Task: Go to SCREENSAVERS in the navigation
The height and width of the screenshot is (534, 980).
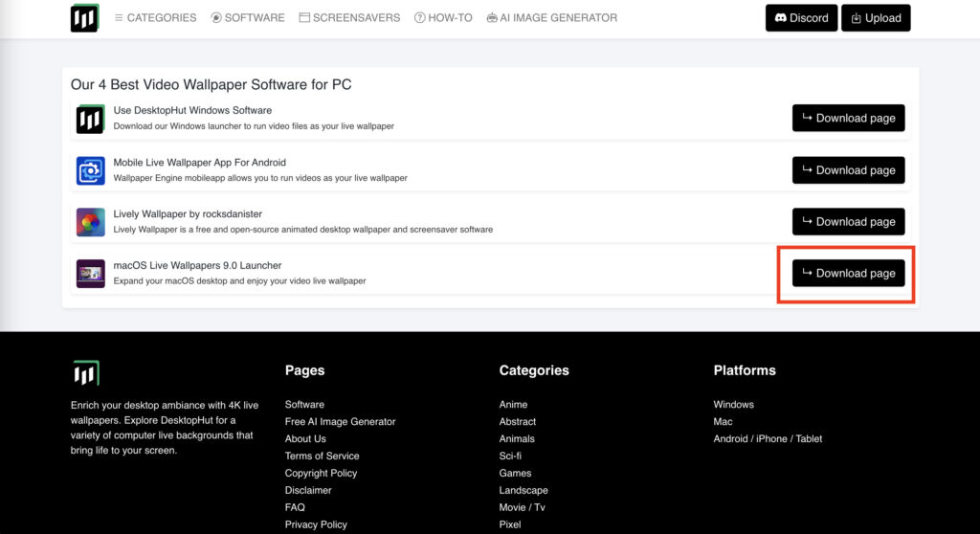Action: point(349,17)
